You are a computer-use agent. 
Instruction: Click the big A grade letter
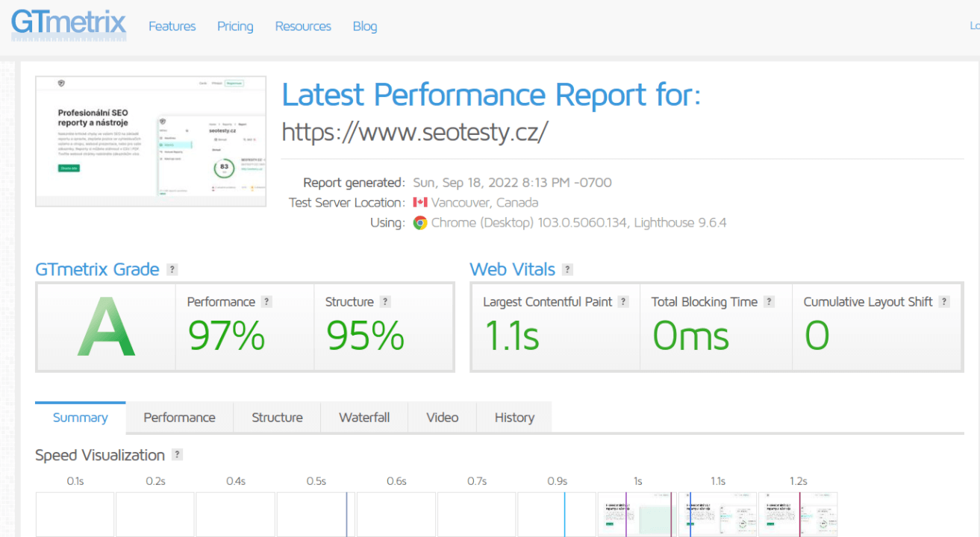[x=107, y=327]
